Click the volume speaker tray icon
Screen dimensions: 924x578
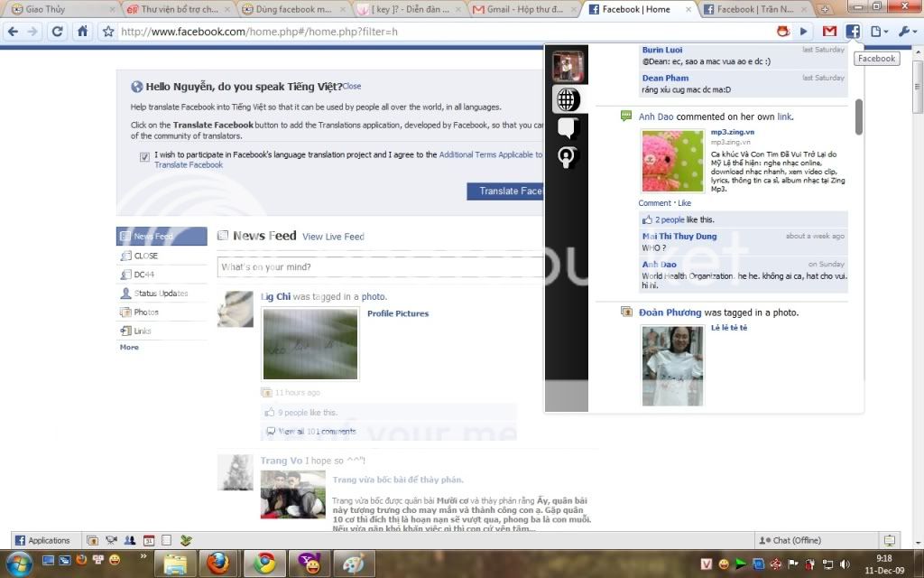(845, 564)
